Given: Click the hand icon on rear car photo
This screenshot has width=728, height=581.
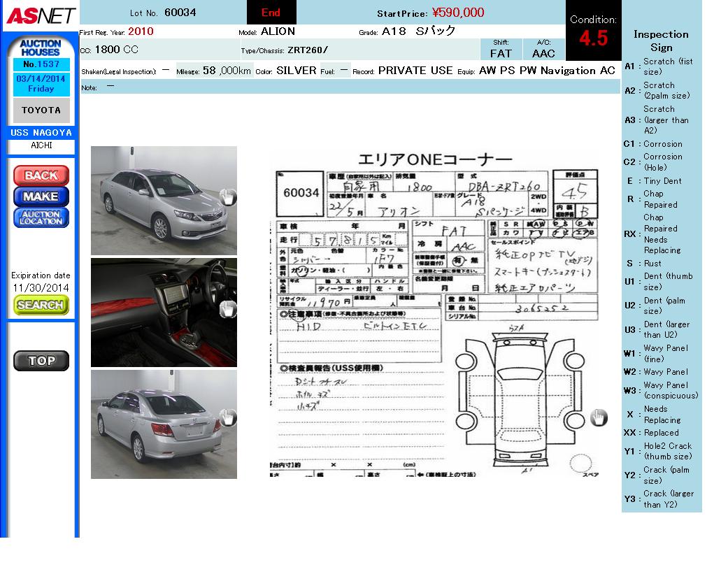Looking at the screenshot, I should tap(228, 418).
